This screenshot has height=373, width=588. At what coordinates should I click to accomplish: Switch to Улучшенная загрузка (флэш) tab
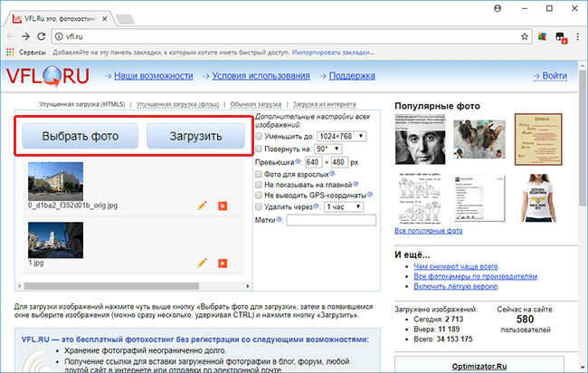177,104
